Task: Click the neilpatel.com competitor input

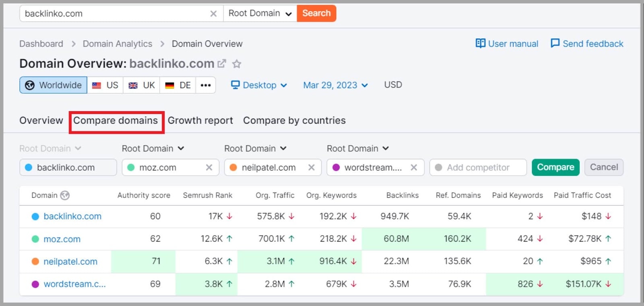Action: coord(273,167)
